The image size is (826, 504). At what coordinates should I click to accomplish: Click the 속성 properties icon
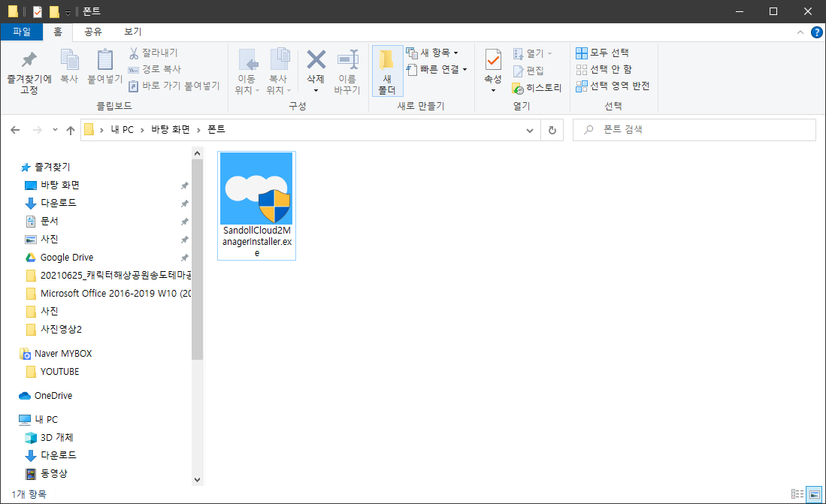[x=493, y=60]
